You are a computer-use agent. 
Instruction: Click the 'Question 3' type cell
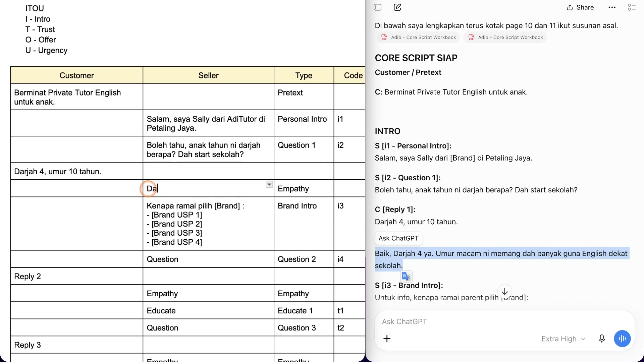(304, 328)
